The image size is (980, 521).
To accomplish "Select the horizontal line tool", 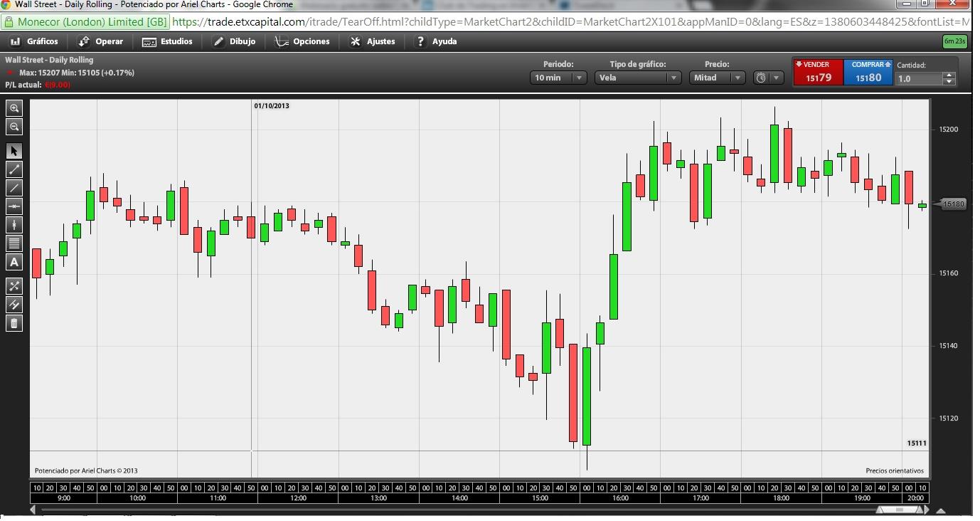I will click(x=14, y=206).
